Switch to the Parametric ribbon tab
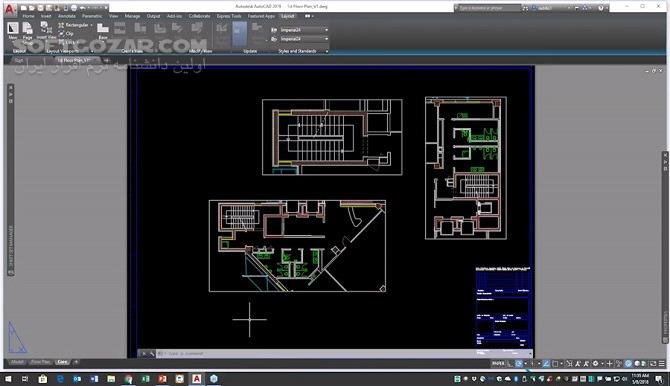 [92, 16]
